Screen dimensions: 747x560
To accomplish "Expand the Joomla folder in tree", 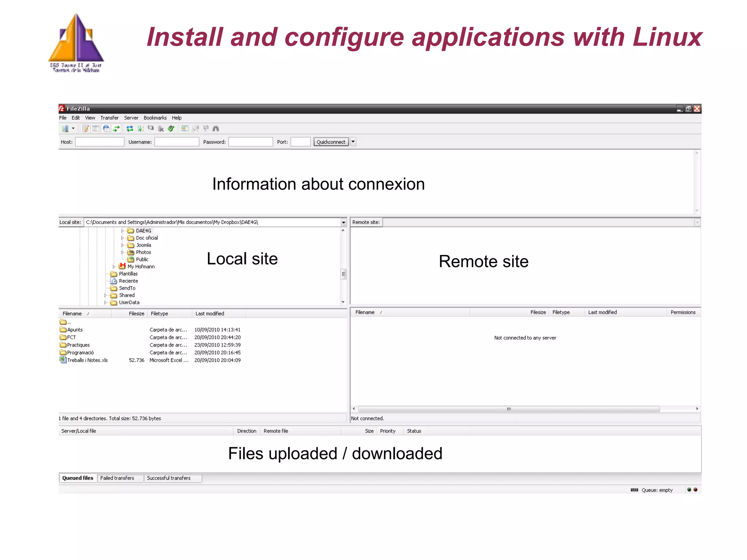I will click(122, 245).
